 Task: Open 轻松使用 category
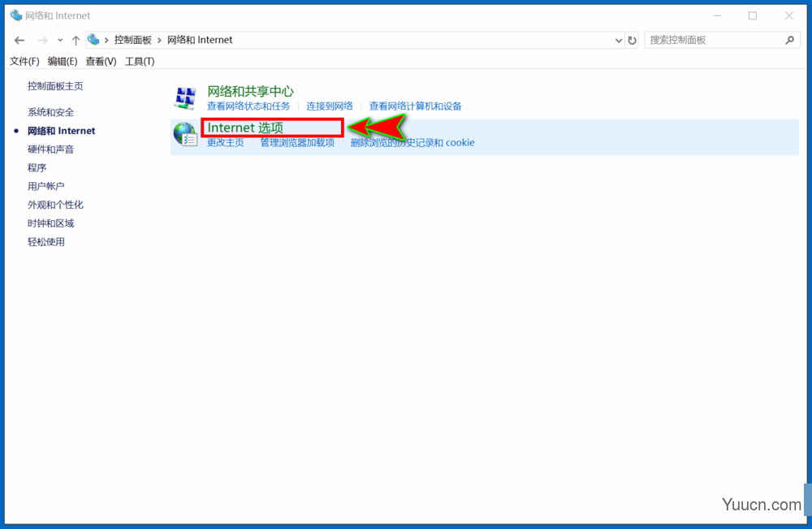[46, 242]
